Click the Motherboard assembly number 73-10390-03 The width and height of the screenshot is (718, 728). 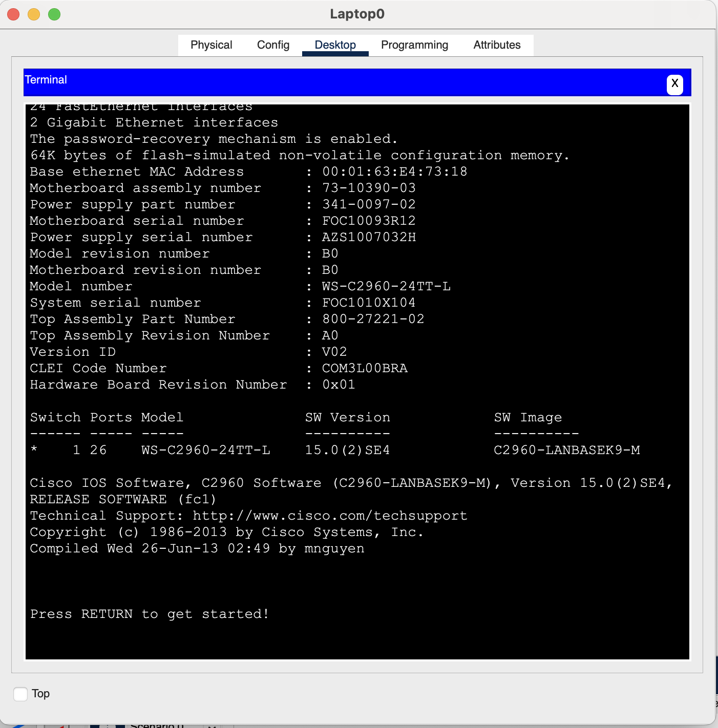coord(369,188)
